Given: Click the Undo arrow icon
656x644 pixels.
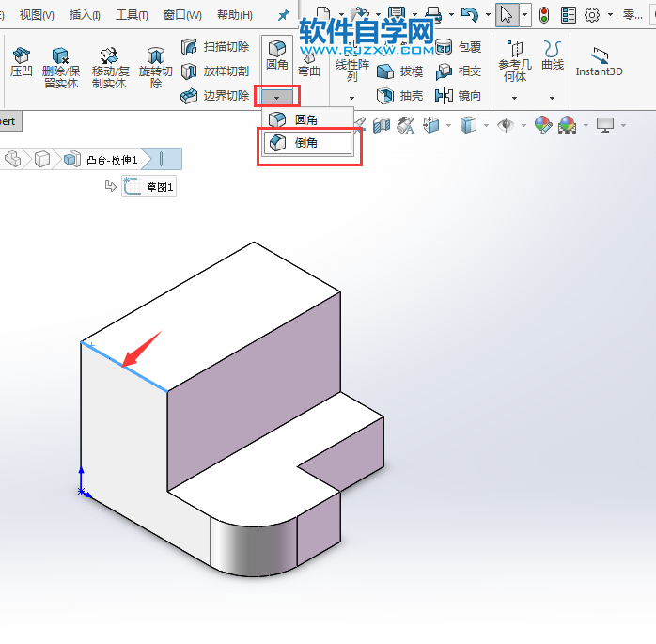Looking at the screenshot, I should (x=469, y=15).
